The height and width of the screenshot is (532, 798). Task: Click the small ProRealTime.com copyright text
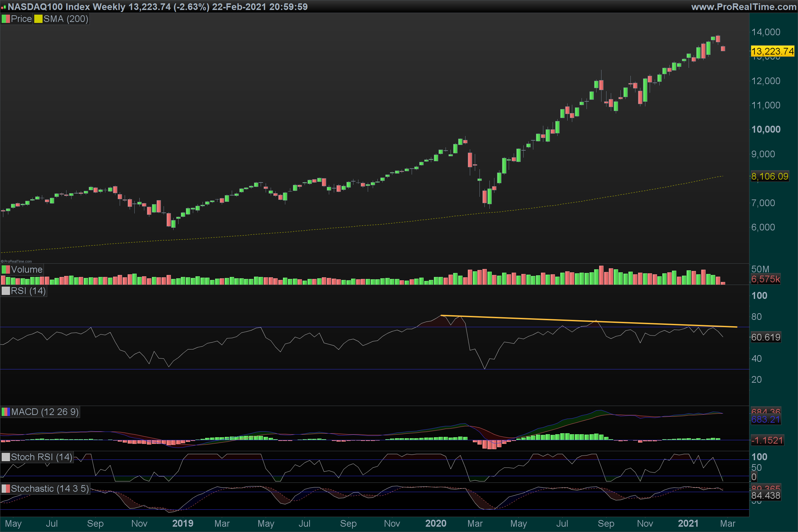[x=16, y=261]
